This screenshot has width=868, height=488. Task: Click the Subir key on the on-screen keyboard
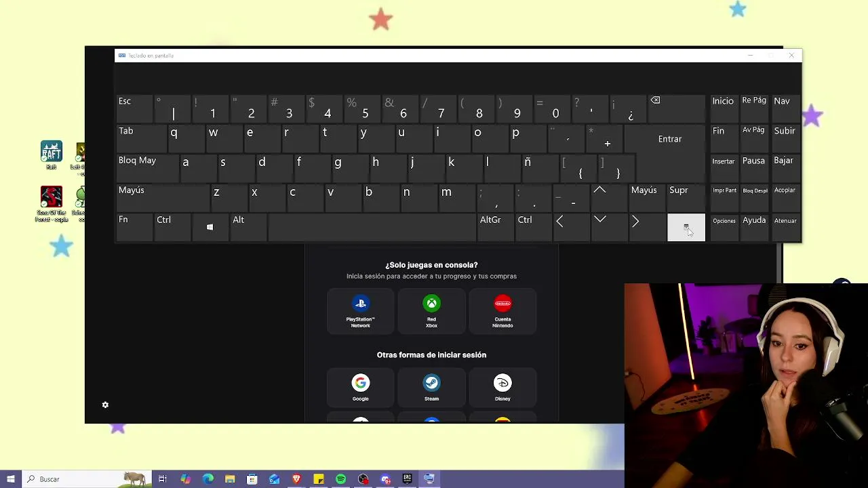pos(786,138)
